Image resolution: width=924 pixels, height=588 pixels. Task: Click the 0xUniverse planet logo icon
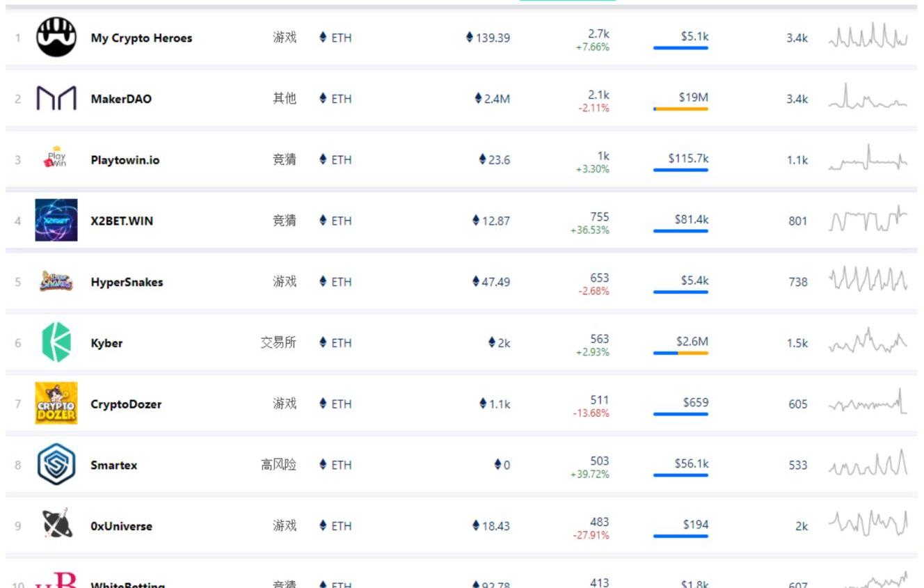click(56, 525)
